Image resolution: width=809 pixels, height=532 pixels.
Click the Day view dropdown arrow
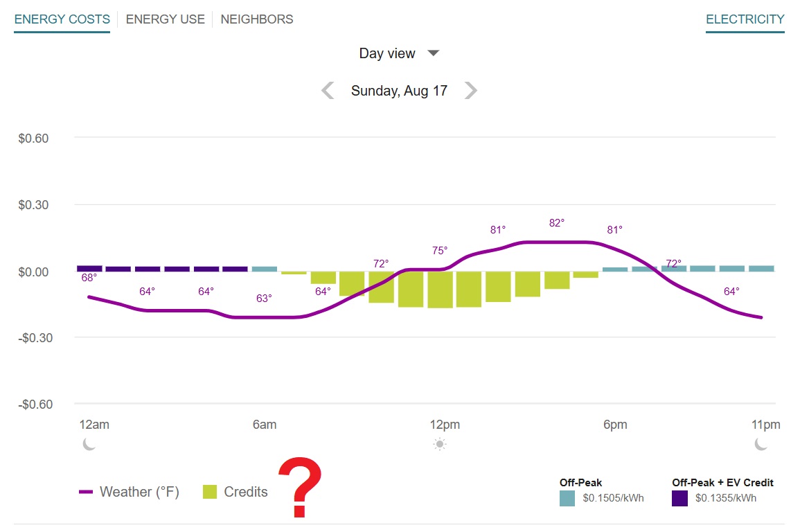point(433,53)
